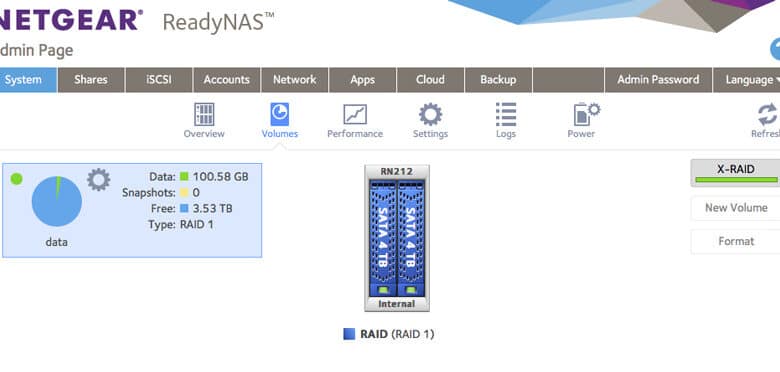Click the green volume status indicator
Screen dimensions: 780x372
pyautogui.click(x=16, y=179)
